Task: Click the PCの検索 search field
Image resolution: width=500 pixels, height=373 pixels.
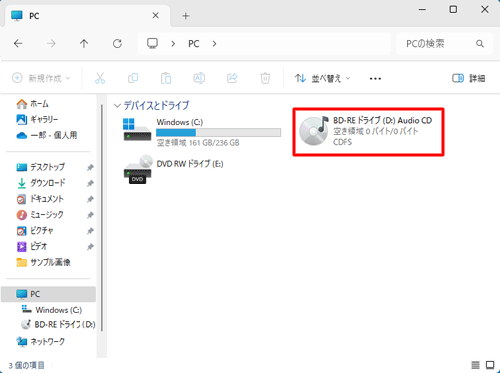Action: coord(444,44)
